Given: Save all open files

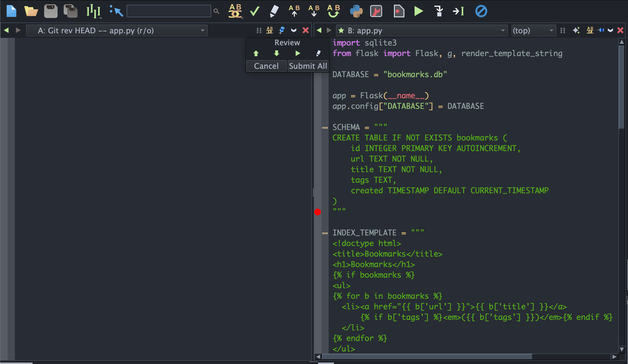Looking at the screenshot, I should click(x=71, y=11).
